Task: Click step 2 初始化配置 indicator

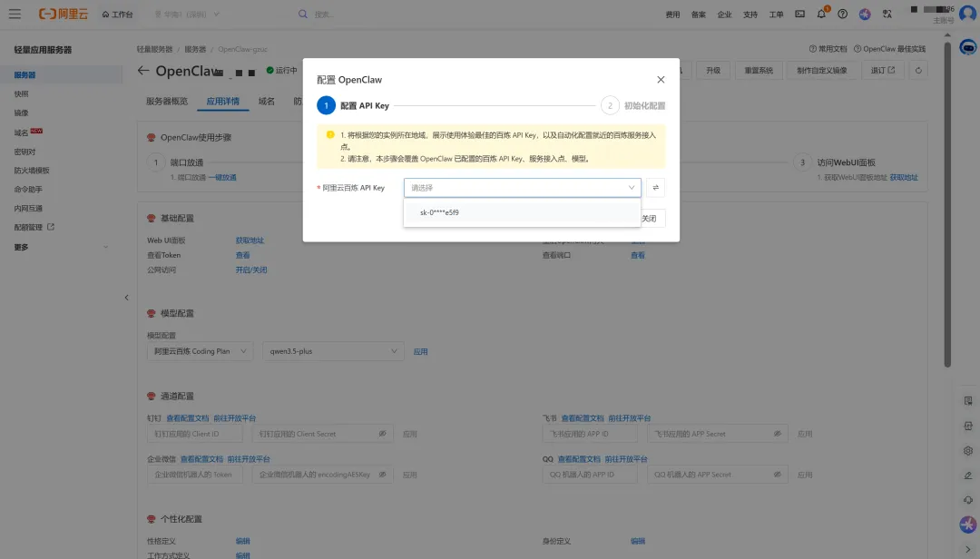Action: coord(633,105)
